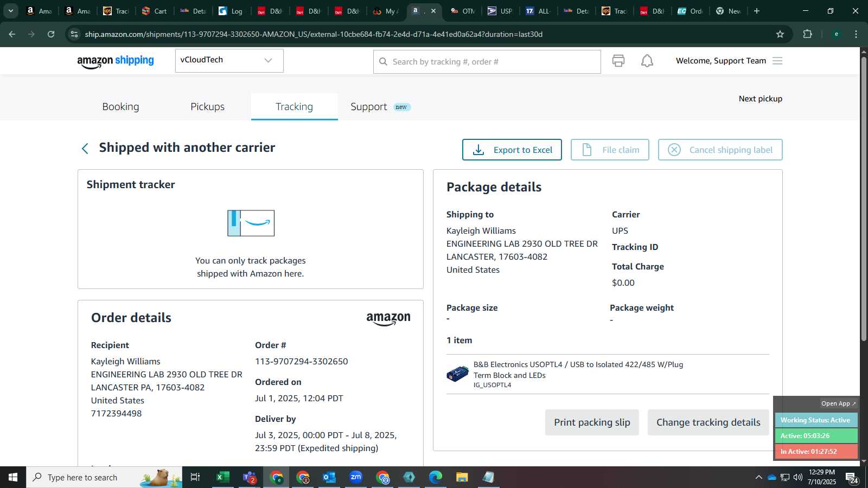Click the Active 05:03:26 timer
868x488 pixels.
[816, 435]
